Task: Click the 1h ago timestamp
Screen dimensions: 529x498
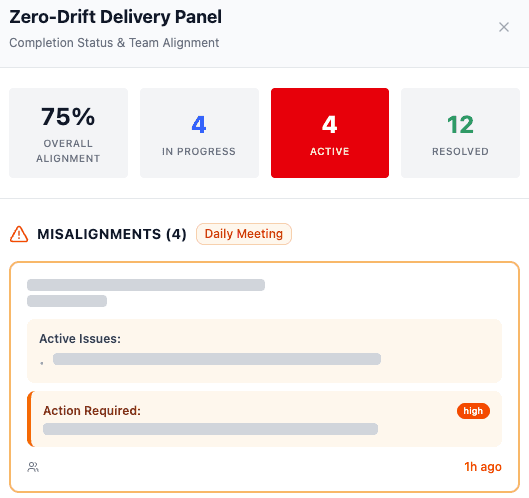Action: coord(483,467)
